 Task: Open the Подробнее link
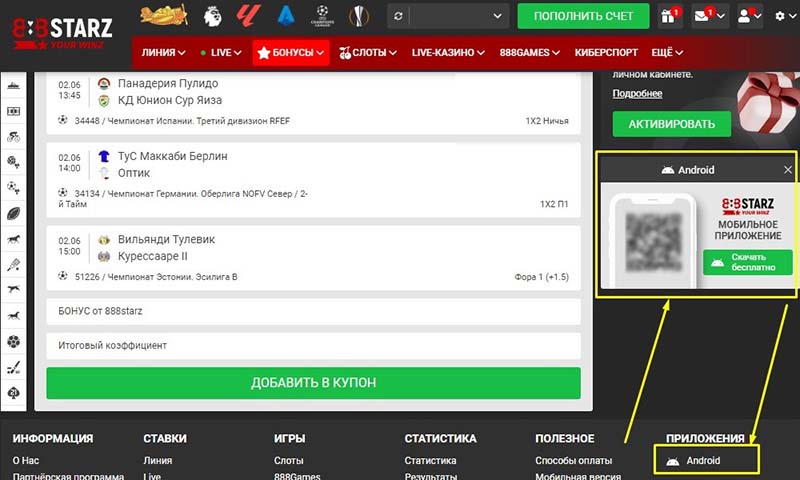pyautogui.click(x=637, y=93)
